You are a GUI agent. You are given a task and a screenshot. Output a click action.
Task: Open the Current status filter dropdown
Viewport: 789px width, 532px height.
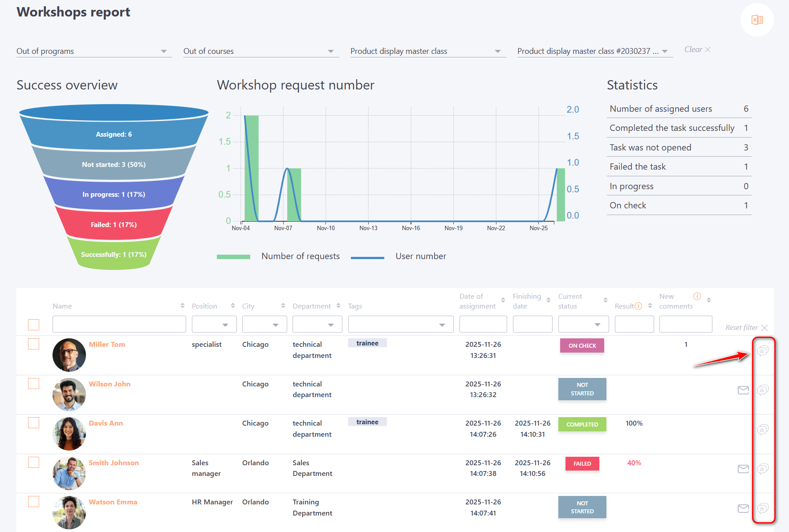coord(583,325)
